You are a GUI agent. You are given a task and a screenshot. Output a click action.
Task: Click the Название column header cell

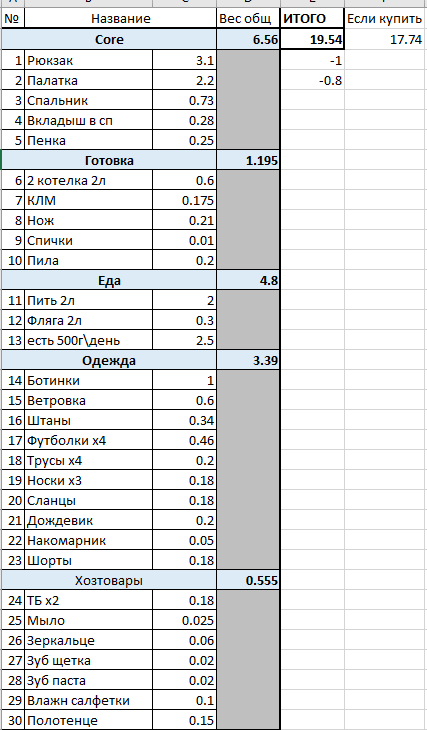coord(121,19)
